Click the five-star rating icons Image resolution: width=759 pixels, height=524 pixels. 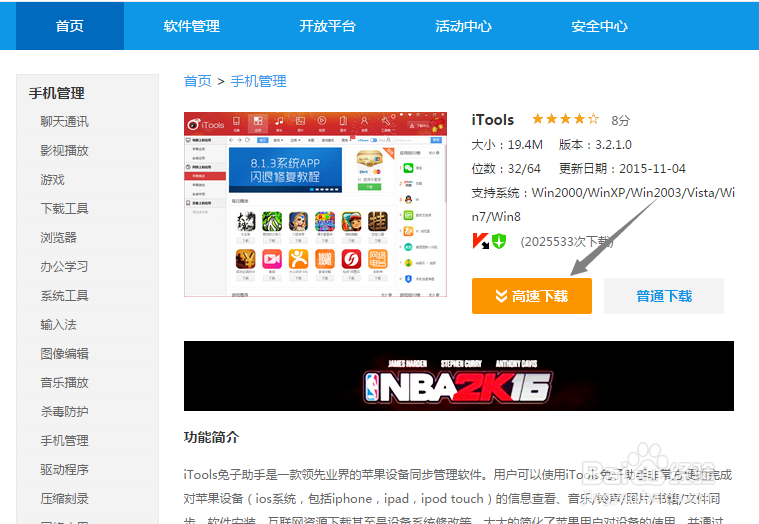coord(565,119)
